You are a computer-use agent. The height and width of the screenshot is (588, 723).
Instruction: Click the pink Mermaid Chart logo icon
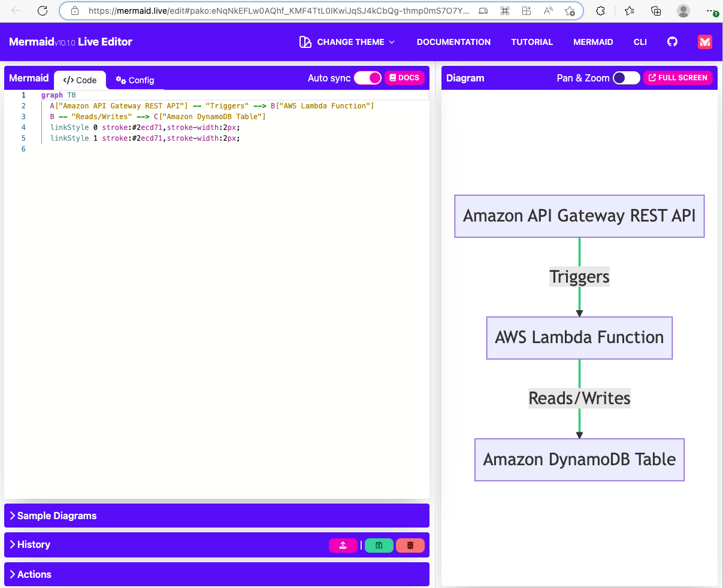coord(705,42)
